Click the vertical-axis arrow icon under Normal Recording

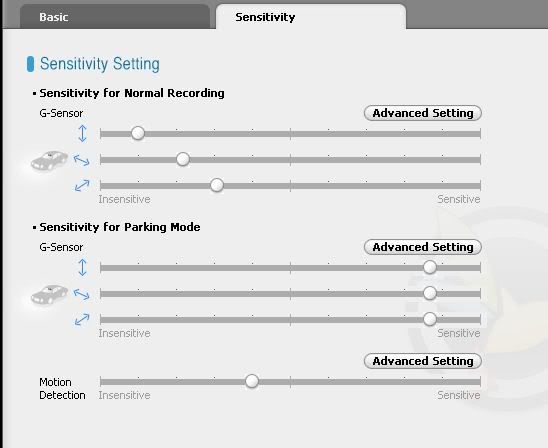pos(82,133)
